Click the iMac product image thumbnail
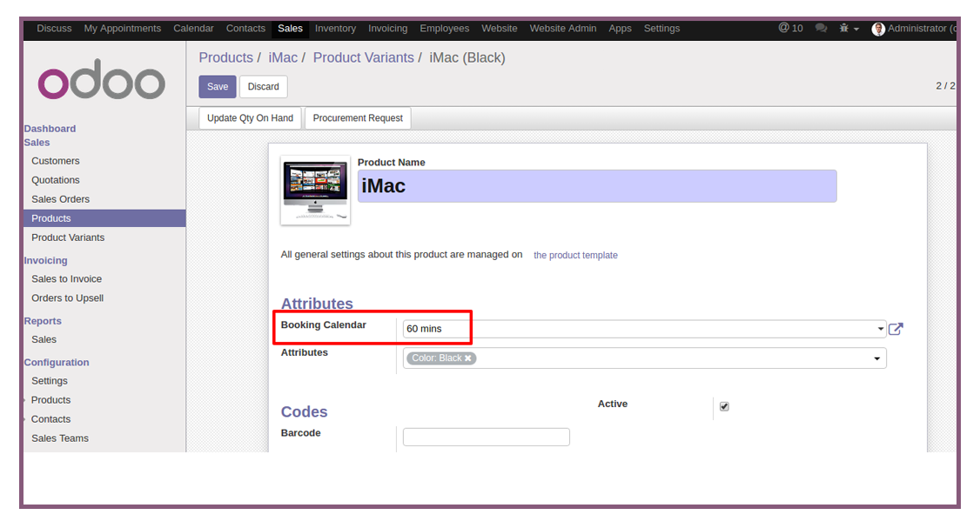The height and width of the screenshot is (528, 980). pos(315,190)
